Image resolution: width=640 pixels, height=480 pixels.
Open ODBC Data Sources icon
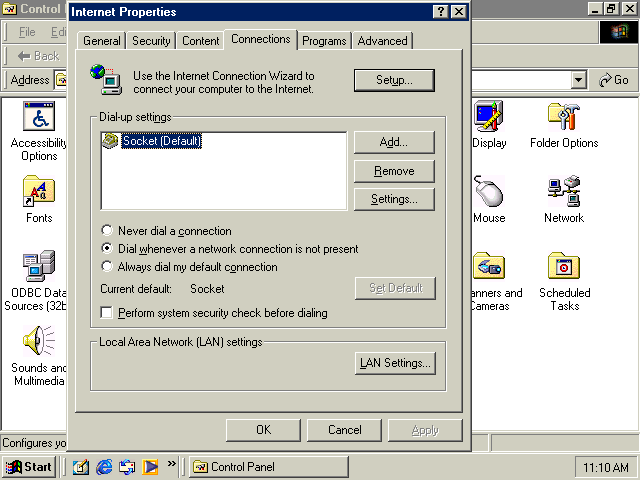tap(39, 266)
